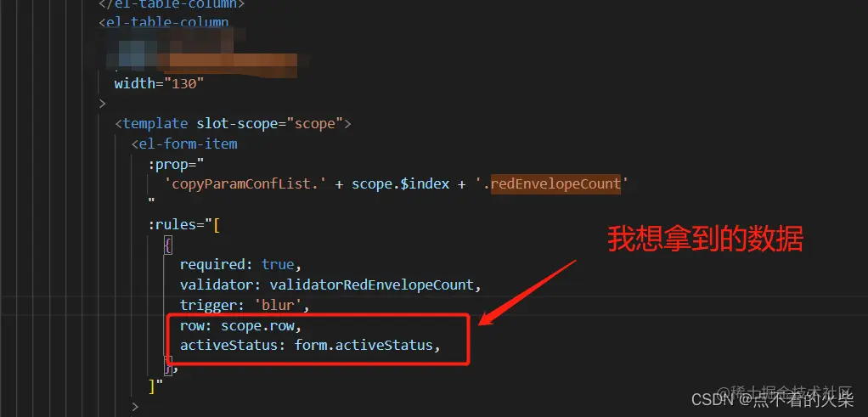Click the closing ]" bracket line
This screenshot has width=868, height=417.
[155, 386]
